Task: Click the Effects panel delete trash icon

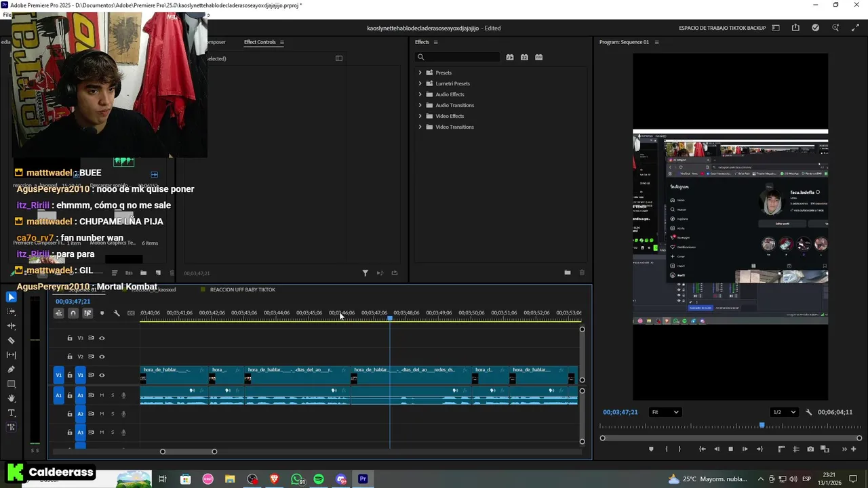Action: coord(582,272)
